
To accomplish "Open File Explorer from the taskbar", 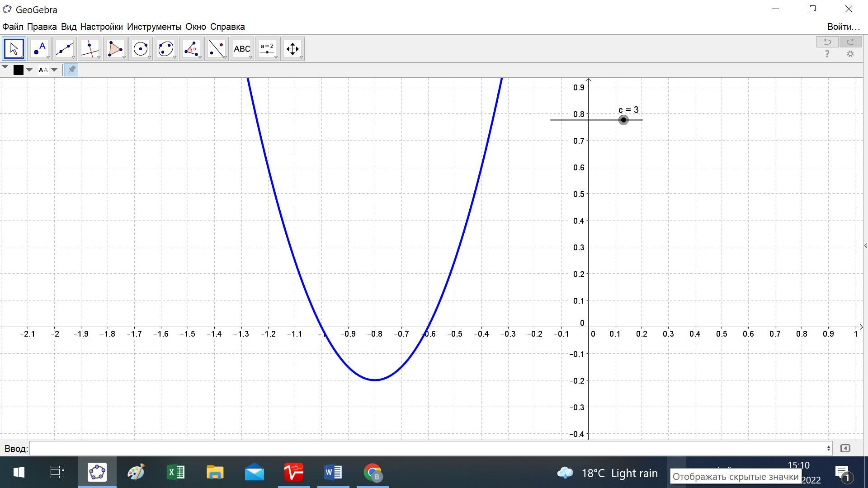I will tap(215, 473).
